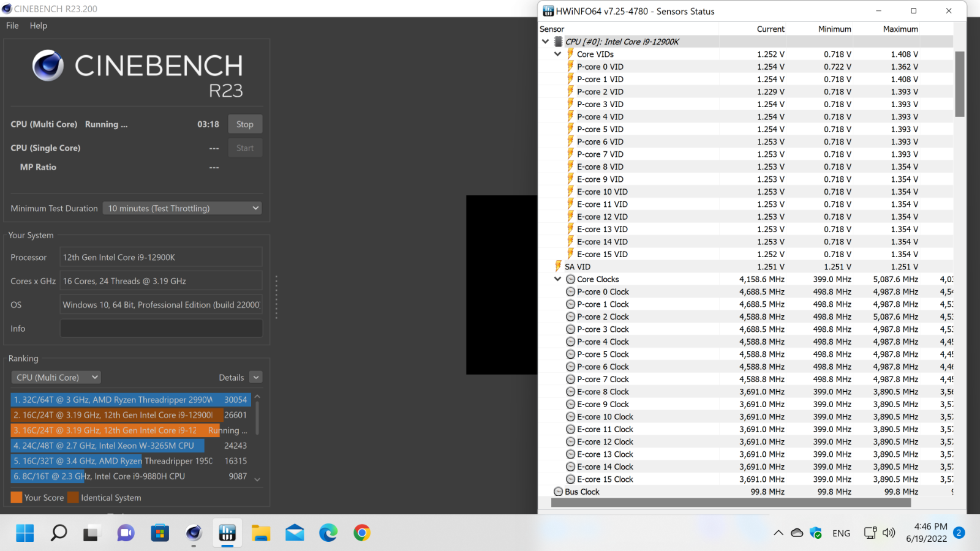This screenshot has height=551, width=980.
Task: Open the Help menu in Cinebench
Action: (39, 26)
